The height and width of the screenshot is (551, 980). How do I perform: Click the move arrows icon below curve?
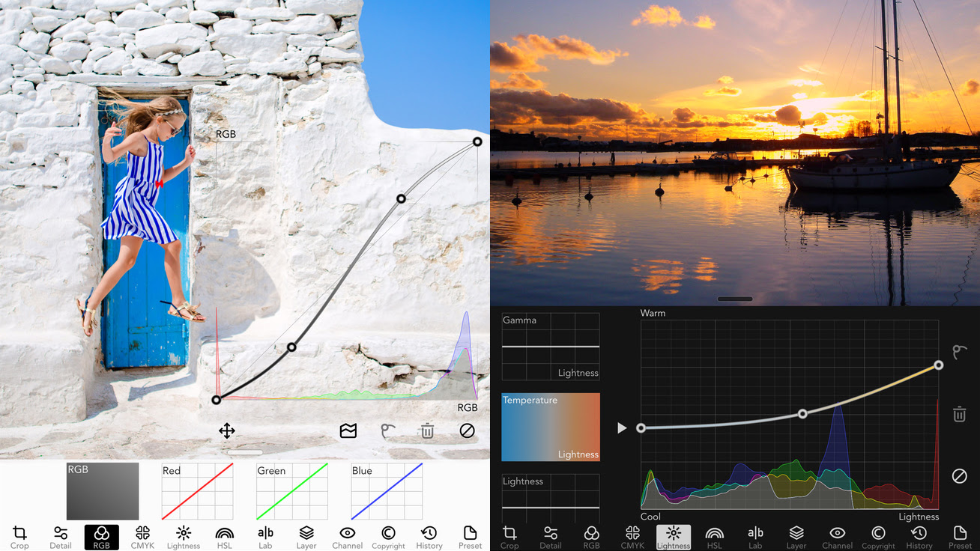(227, 430)
